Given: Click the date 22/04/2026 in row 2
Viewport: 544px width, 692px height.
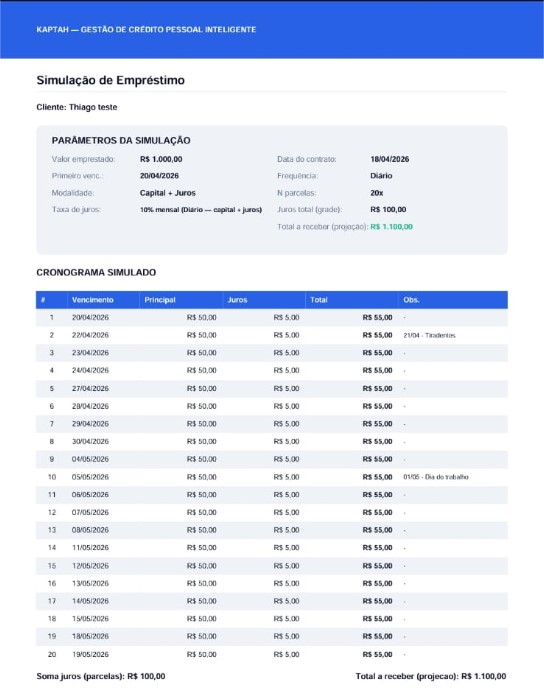Looking at the screenshot, I should click(x=90, y=335).
